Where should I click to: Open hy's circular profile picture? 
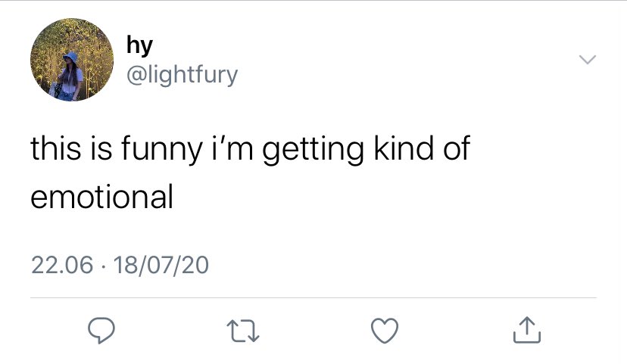72,60
